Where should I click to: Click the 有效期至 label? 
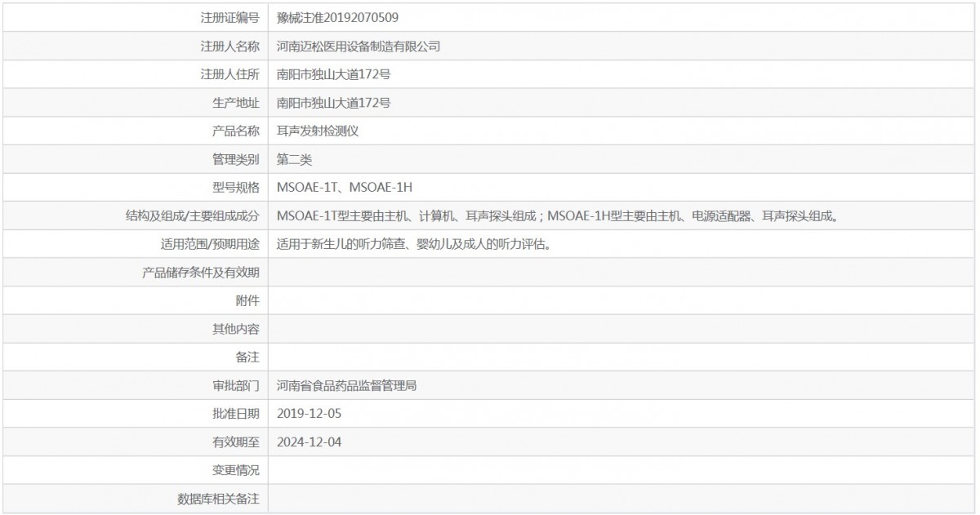[x=236, y=442]
